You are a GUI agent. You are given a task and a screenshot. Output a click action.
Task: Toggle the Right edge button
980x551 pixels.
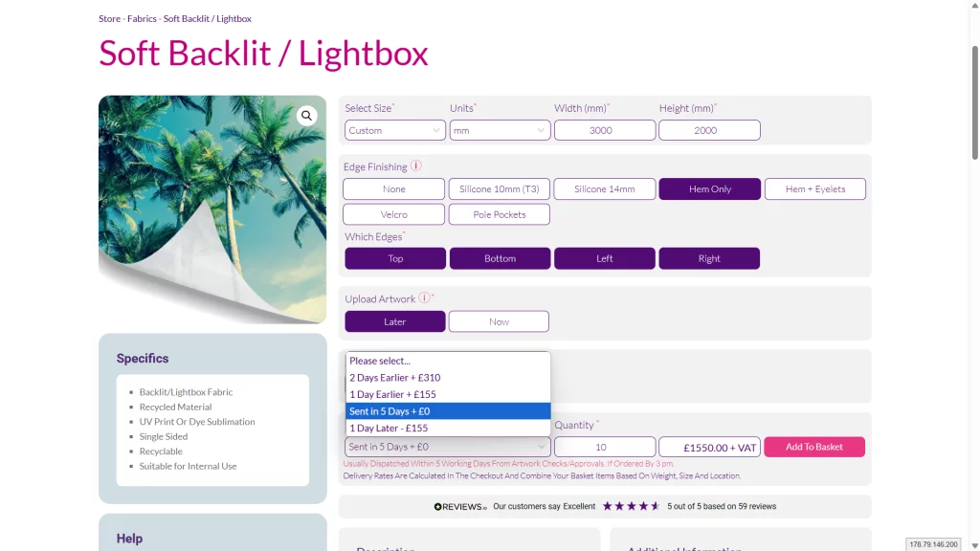pos(709,258)
